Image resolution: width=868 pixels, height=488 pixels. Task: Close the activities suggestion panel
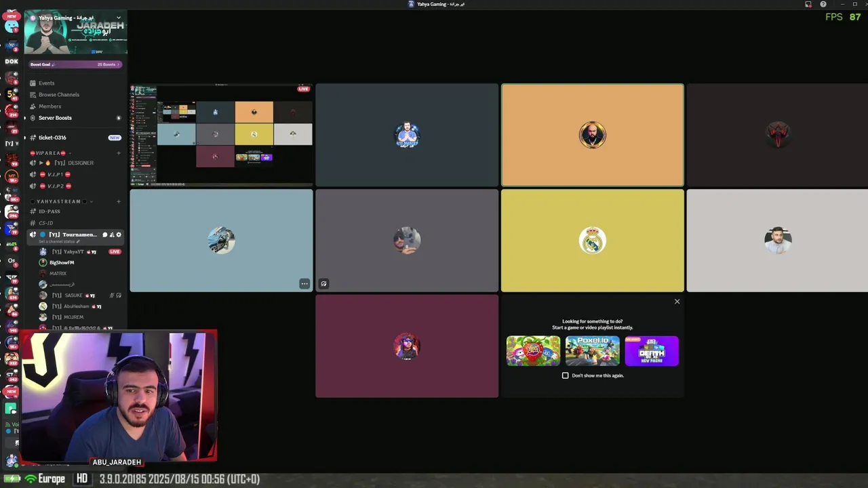point(677,302)
